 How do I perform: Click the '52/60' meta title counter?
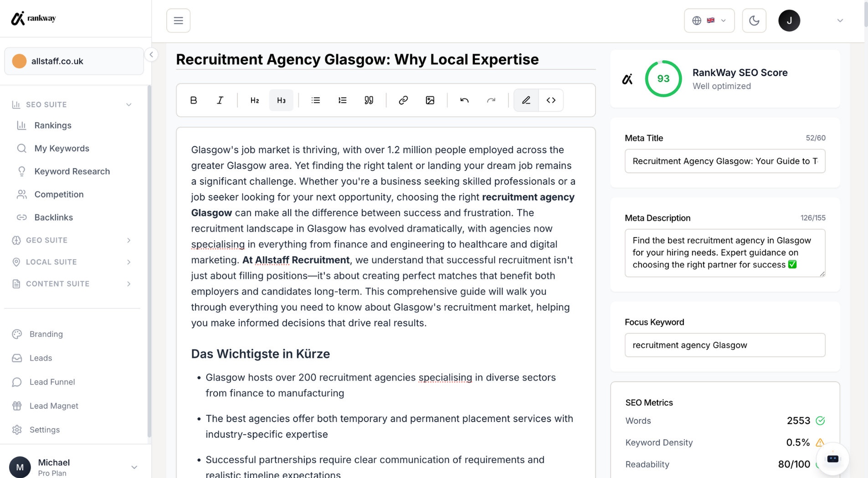[815, 138]
